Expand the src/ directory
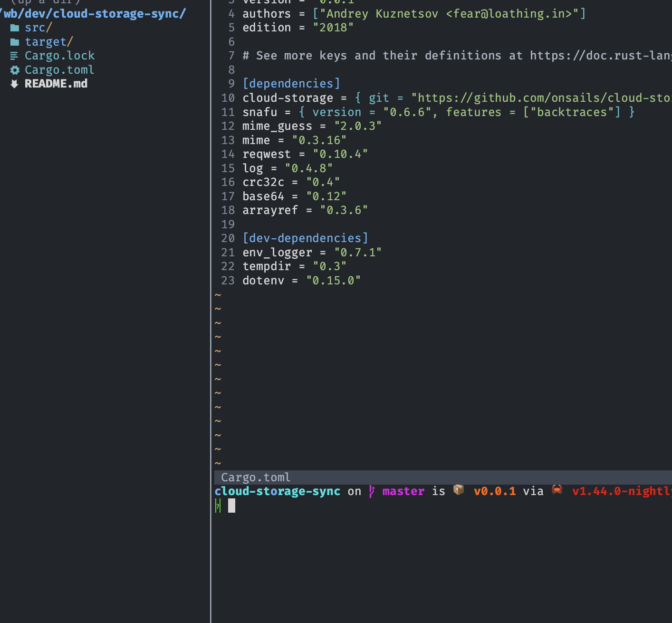This screenshot has width=672, height=623. coord(37,28)
